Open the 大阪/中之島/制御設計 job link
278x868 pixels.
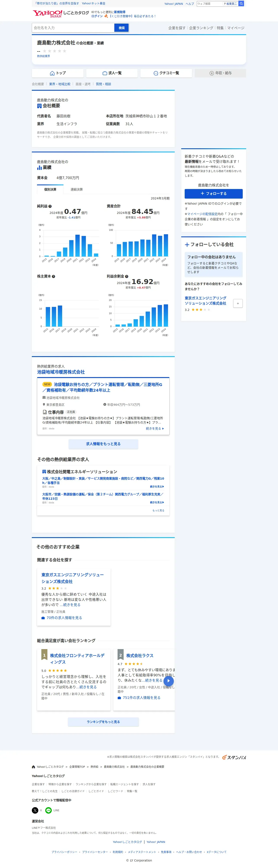103,480
